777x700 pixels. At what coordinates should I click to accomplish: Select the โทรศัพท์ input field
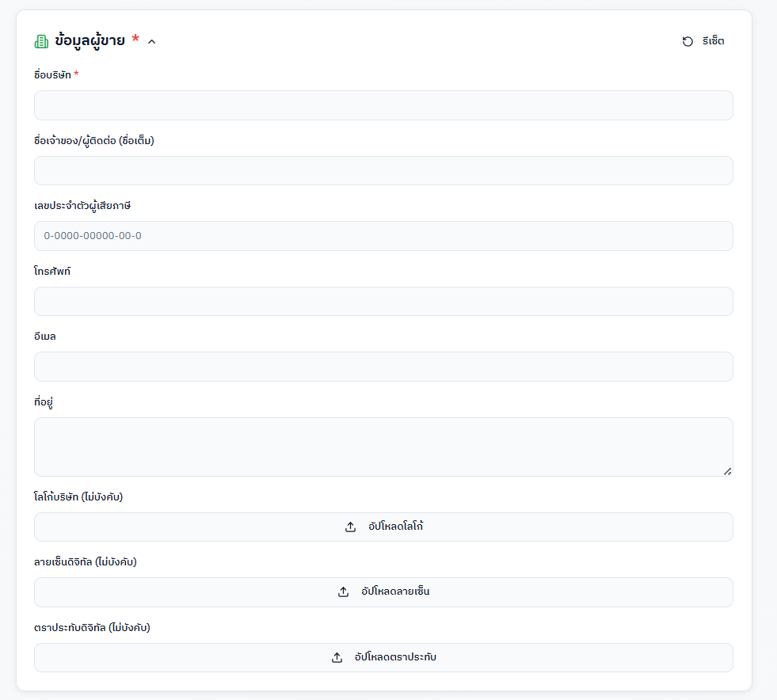click(383, 301)
